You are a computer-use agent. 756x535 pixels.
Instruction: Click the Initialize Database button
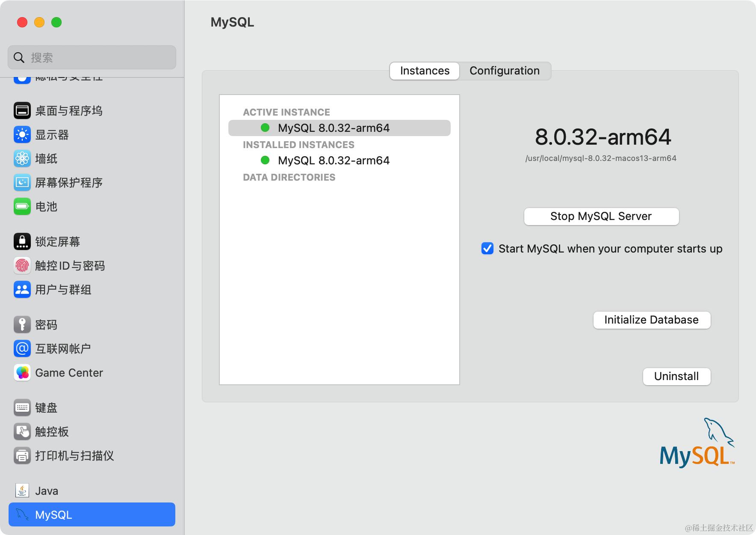coord(652,320)
